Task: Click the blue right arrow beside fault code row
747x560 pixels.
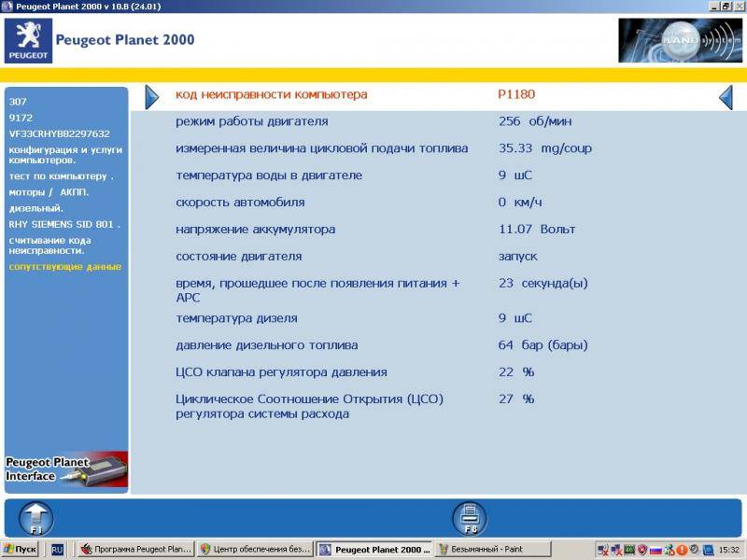Action: [x=152, y=96]
